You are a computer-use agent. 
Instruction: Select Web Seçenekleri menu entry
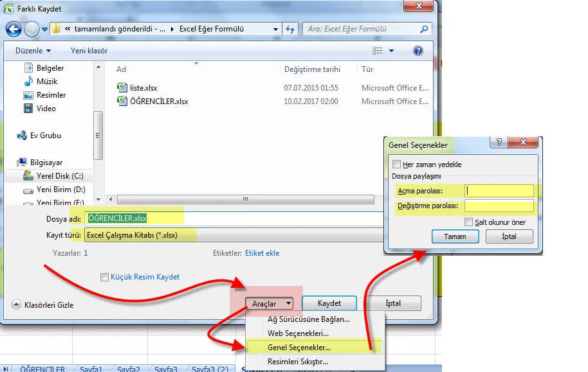point(298,333)
